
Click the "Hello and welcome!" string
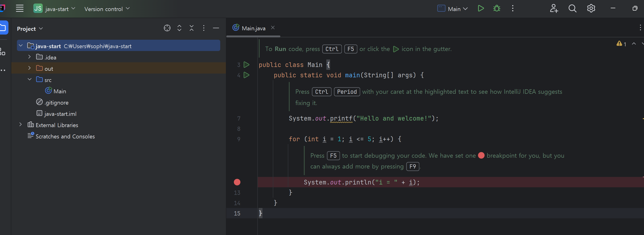tap(394, 118)
